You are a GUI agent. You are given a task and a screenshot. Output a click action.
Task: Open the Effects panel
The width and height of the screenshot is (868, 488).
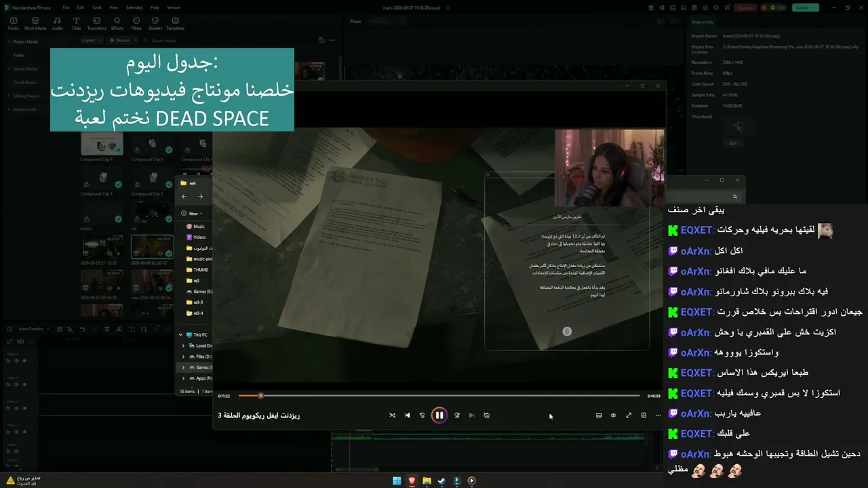[117, 24]
